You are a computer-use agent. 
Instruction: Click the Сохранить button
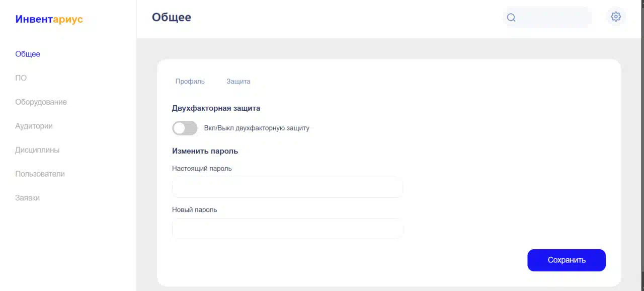tap(567, 260)
